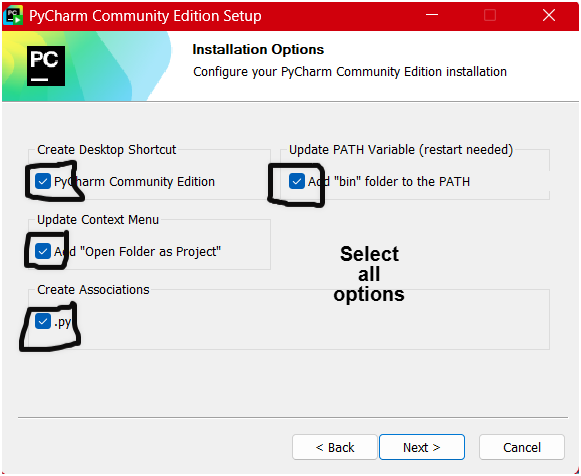
Task: Cancel the PyCharm setup
Action: pos(522,447)
